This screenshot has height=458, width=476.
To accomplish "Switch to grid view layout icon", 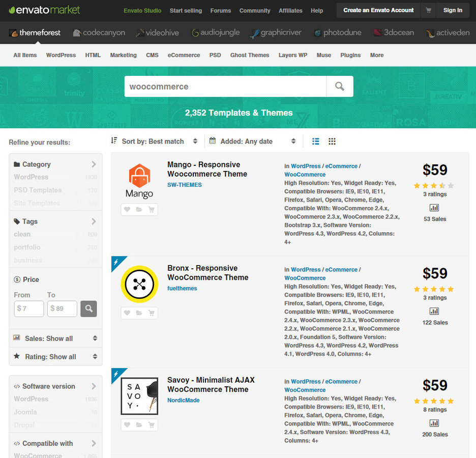I will point(332,141).
